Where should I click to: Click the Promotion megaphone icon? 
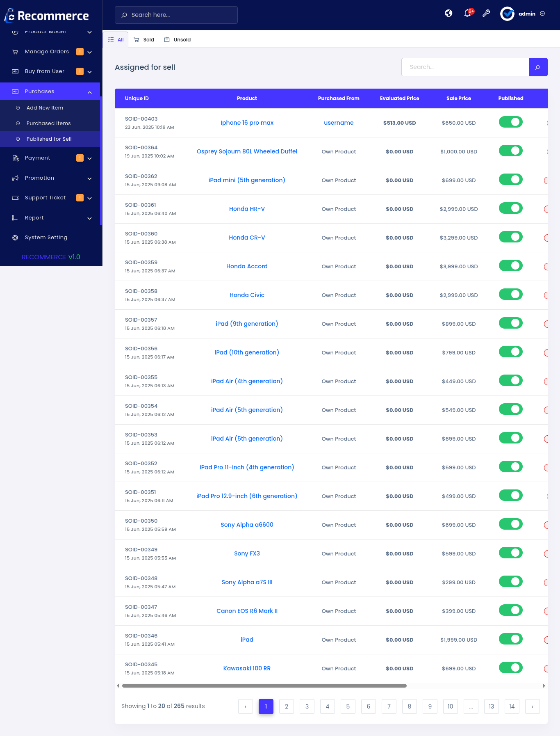coord(15,178)
